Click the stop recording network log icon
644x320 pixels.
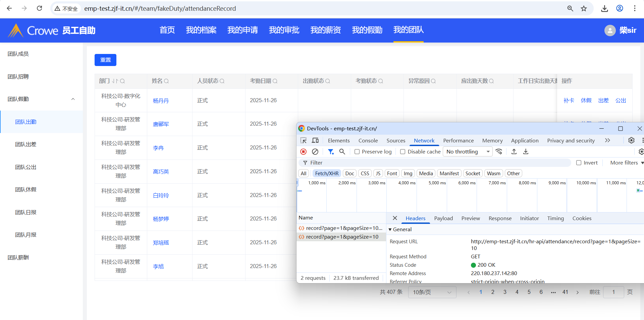tap(303, 152)
